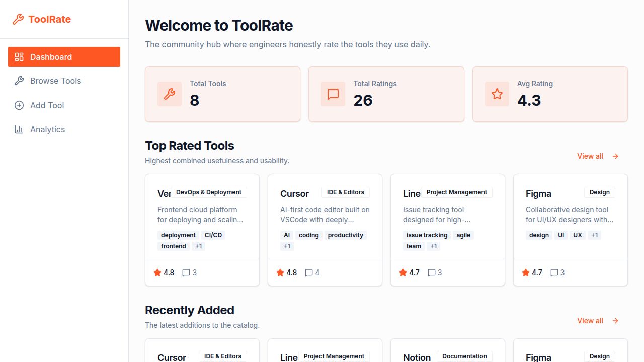Click the frontend tag

[174, 246]
